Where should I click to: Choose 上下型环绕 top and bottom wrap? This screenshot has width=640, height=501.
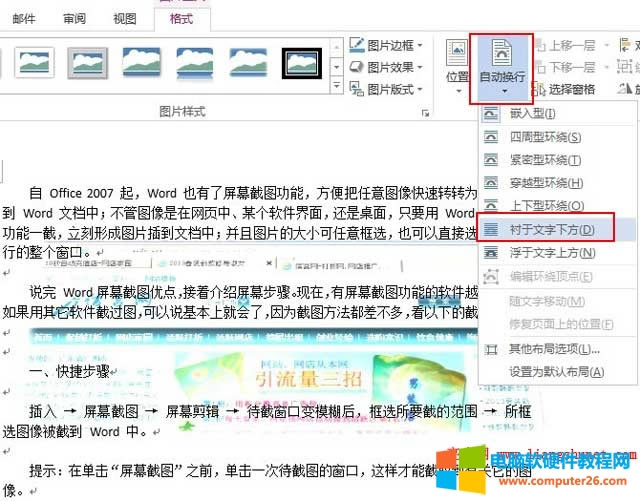tap(546, 206)
